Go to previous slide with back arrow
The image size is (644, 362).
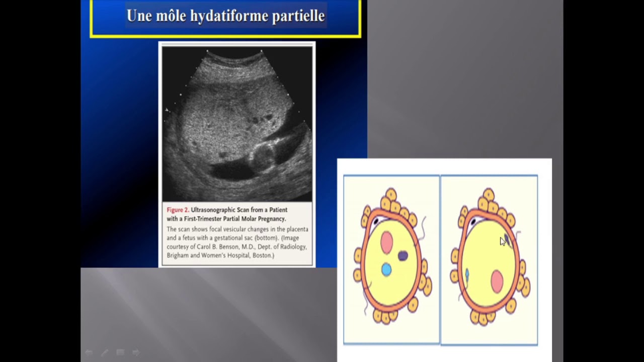pyautogui.click(x=89, y=353)
